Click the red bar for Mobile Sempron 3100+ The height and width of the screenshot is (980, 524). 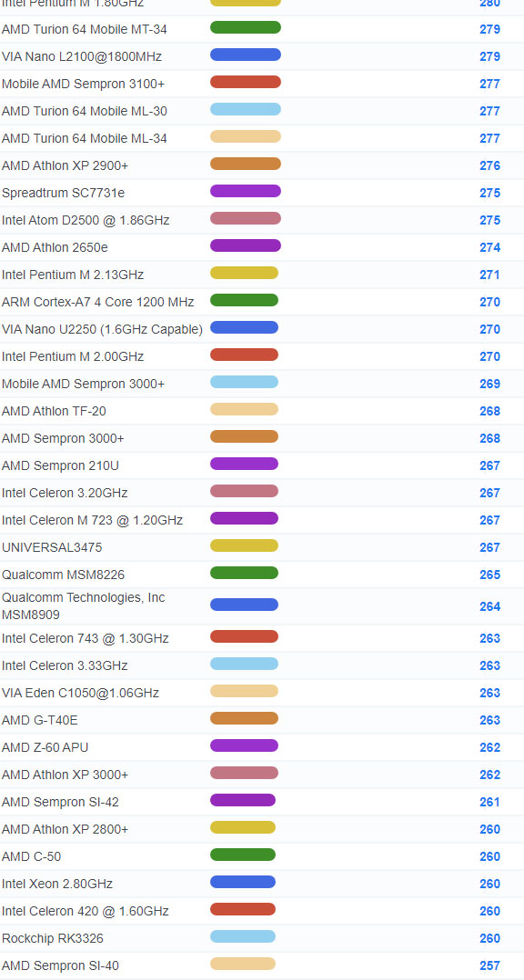[x=246, y=82]
